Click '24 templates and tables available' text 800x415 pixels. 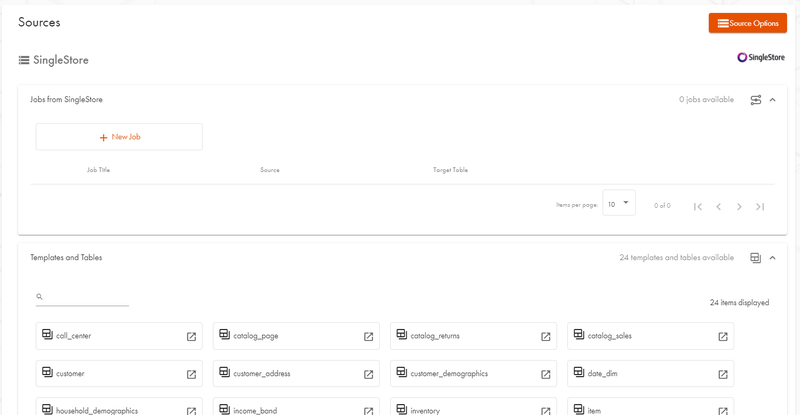[677, 258]
